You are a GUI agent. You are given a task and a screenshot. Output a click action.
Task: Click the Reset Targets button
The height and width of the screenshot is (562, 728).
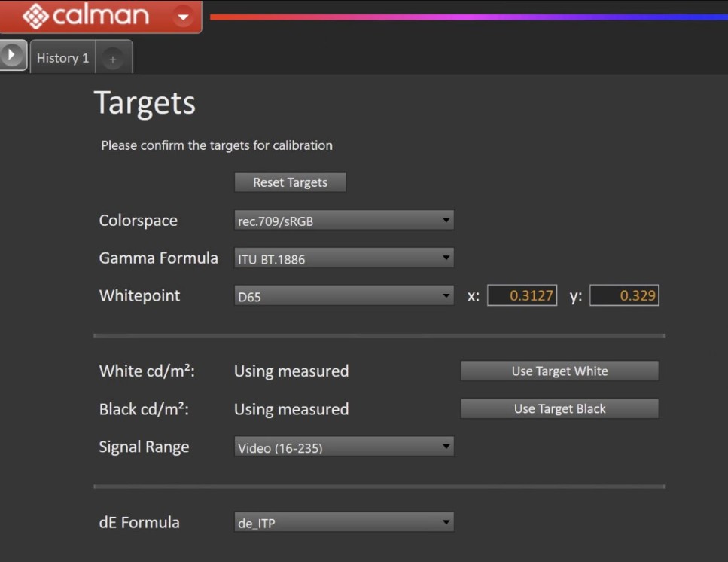click(x=290, y=182)
